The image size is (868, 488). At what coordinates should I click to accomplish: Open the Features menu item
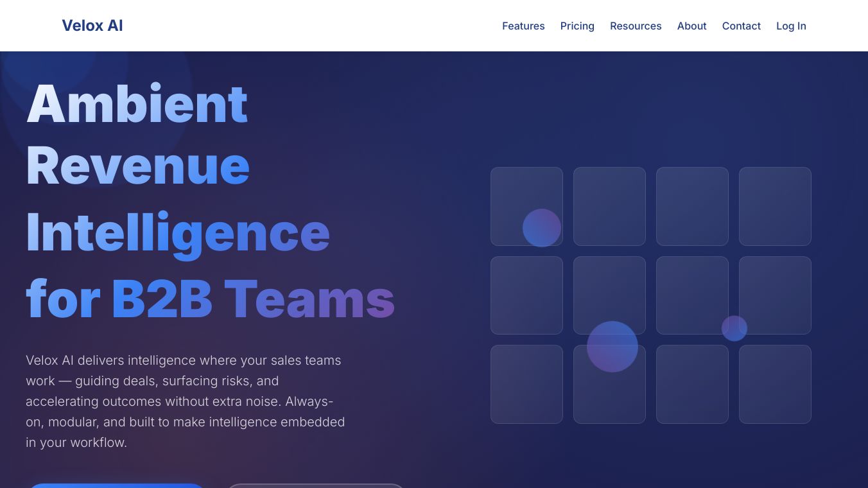(523, 26)
